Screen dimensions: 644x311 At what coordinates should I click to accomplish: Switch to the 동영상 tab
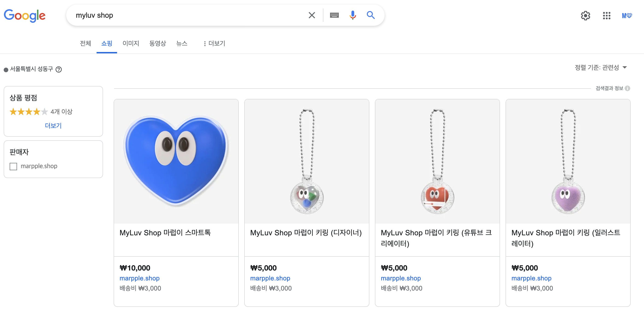click(x=158, y=43)
